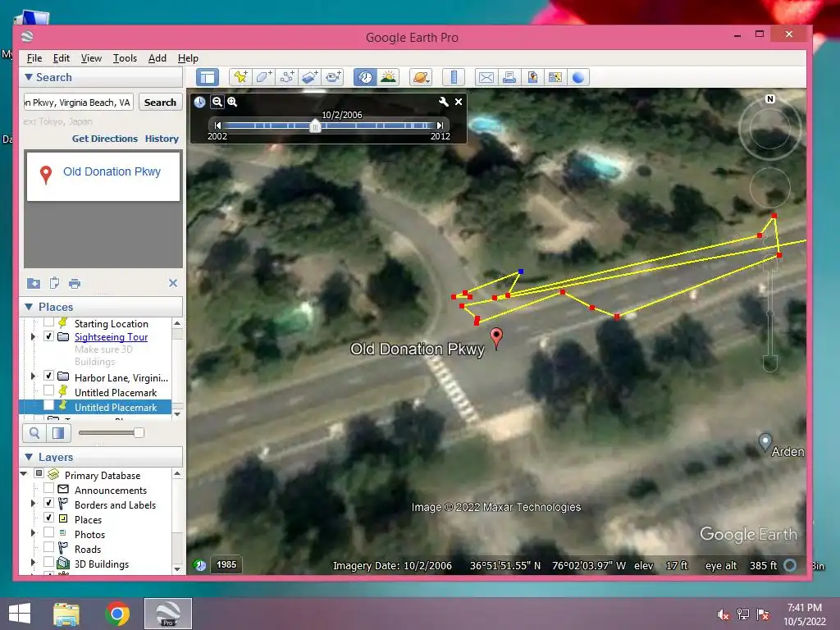The image size is (840, 630).
Task: Expand the Photos layer
Action: [x=33, y=533]
